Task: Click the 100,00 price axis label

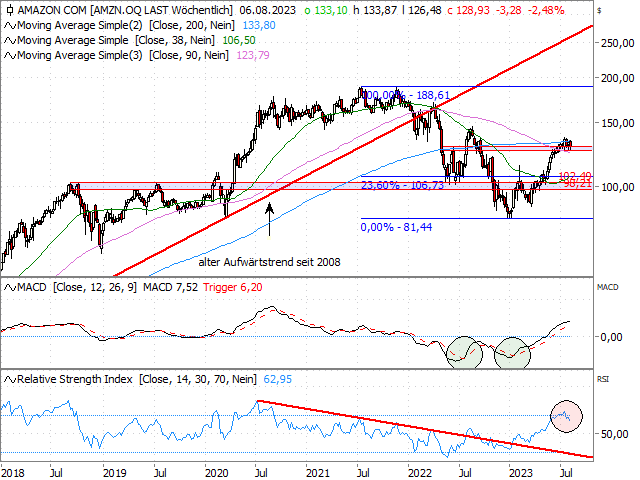Action: pos(617,187)
